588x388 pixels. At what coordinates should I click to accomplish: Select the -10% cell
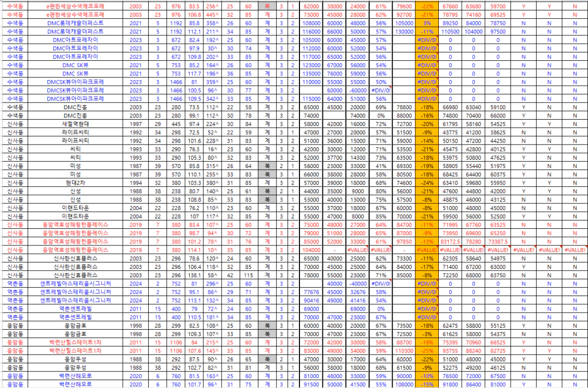pos(427,377)
